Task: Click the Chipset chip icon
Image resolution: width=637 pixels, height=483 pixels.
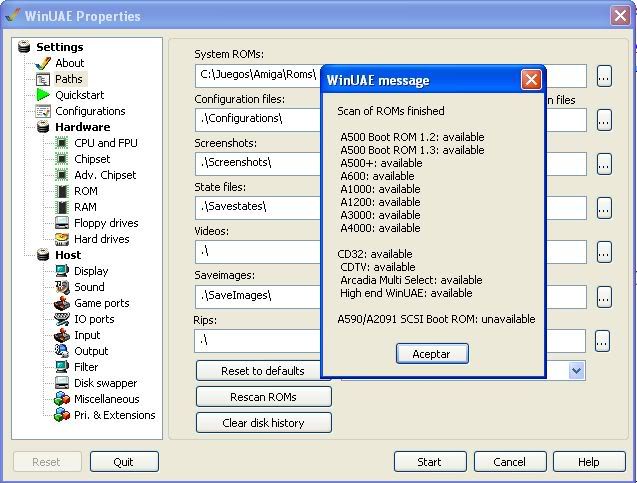Action: (62, 159)
